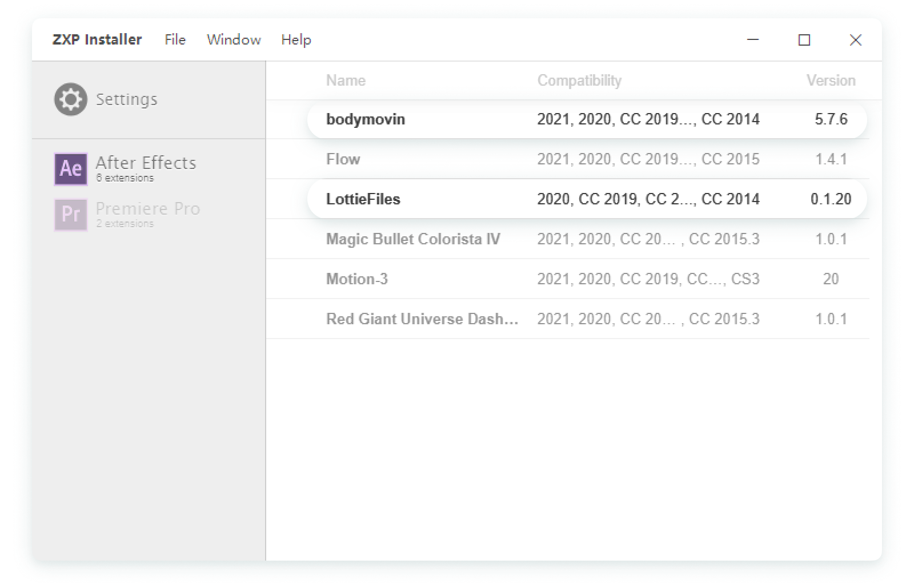Viewport: 914px width, 588px height.
Task: Click the After Effects Ae icon
Action: (71, 169)
